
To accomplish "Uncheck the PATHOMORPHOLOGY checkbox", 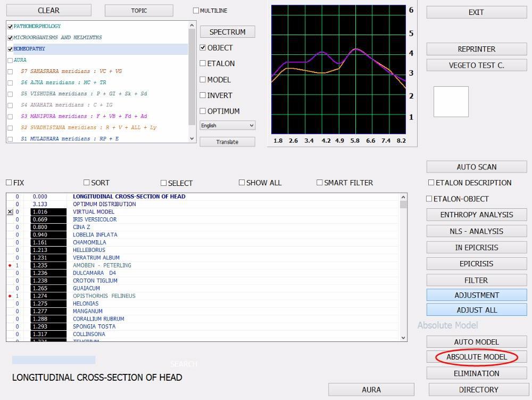I will click(x=10, y=26).
